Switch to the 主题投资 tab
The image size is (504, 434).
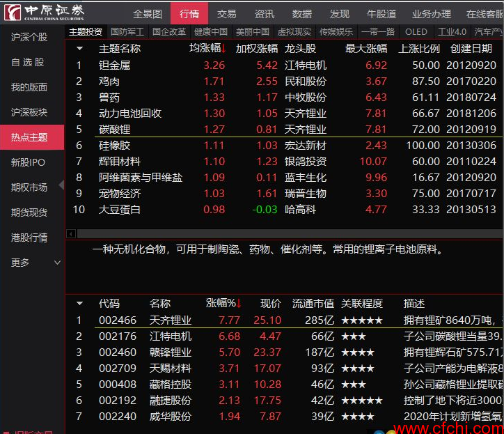click(x=86, y=32)
